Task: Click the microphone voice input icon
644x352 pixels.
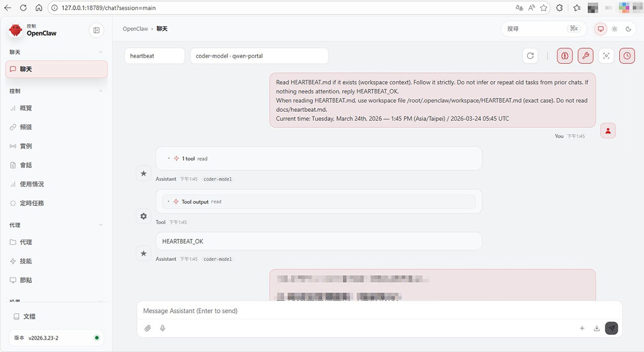Action: coord(163,328)
